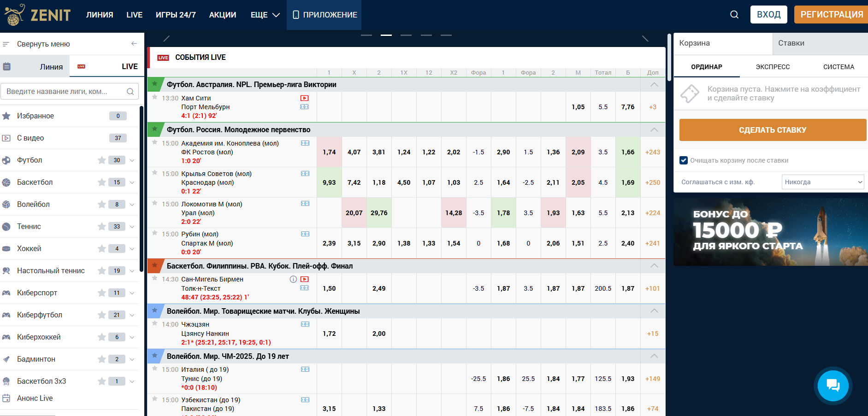Click the Бадминтон shuttlecock icon

pyautogui.click(x=6, y=359)
